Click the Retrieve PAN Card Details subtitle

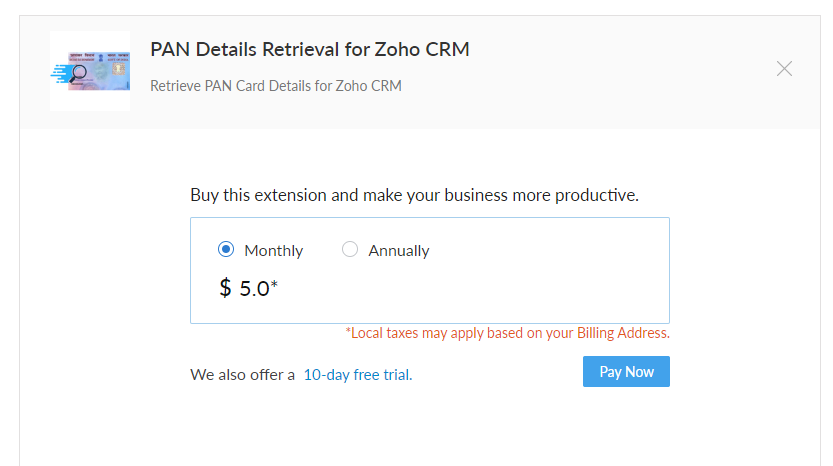point(276,86)
